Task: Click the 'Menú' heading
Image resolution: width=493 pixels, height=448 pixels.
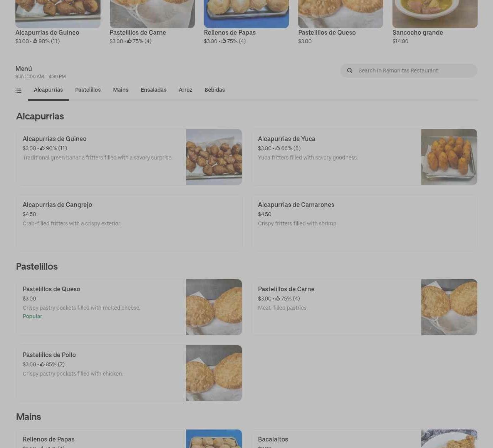Action: tap(23, 69)
